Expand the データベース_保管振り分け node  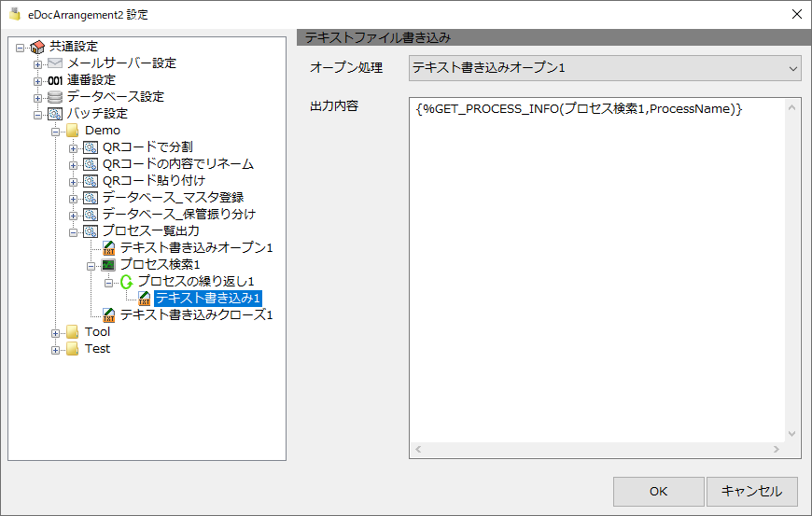73,216
